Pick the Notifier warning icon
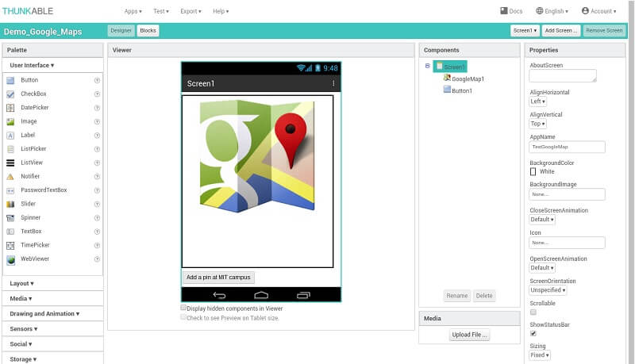The image size is (635, 364). [10, 177]
